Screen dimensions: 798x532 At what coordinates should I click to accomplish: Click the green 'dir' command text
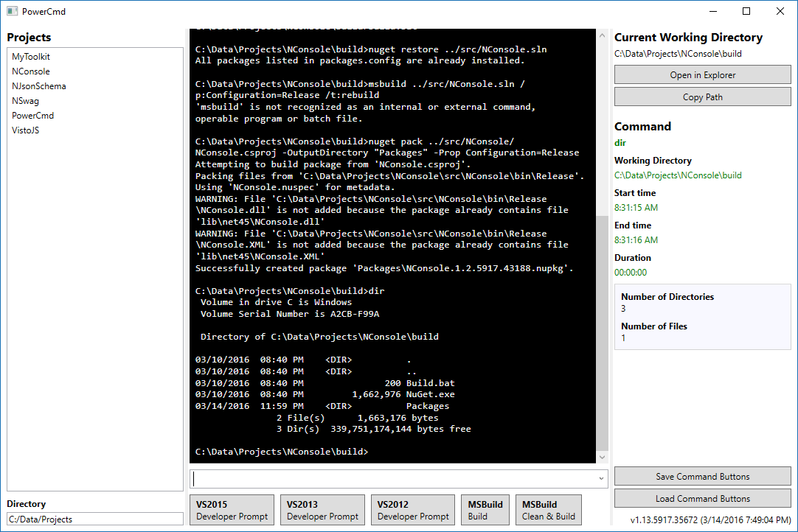(x=620, y=143)
